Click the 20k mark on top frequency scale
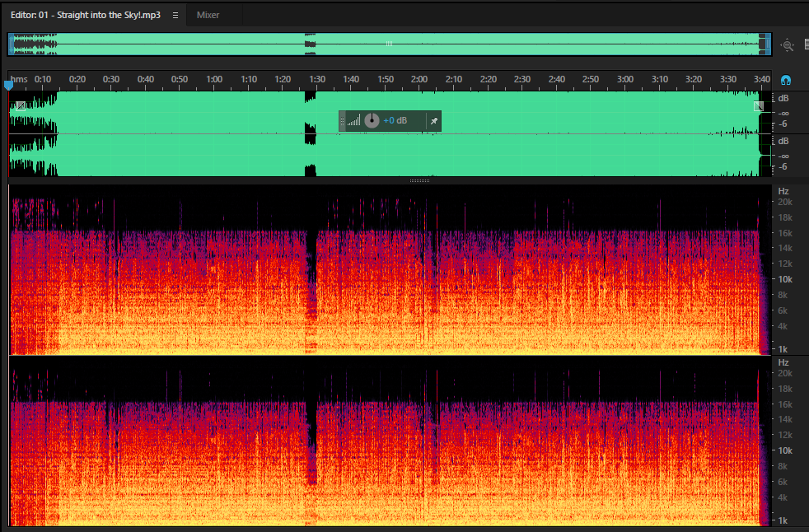The height and width of the screenshot is (532, 809). [x=785, y=203]
